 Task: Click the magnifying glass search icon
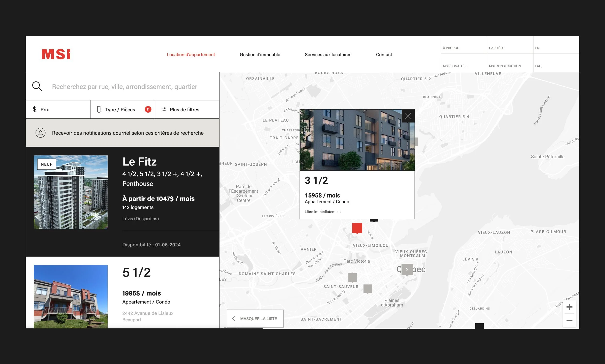(x=37, y=86)
